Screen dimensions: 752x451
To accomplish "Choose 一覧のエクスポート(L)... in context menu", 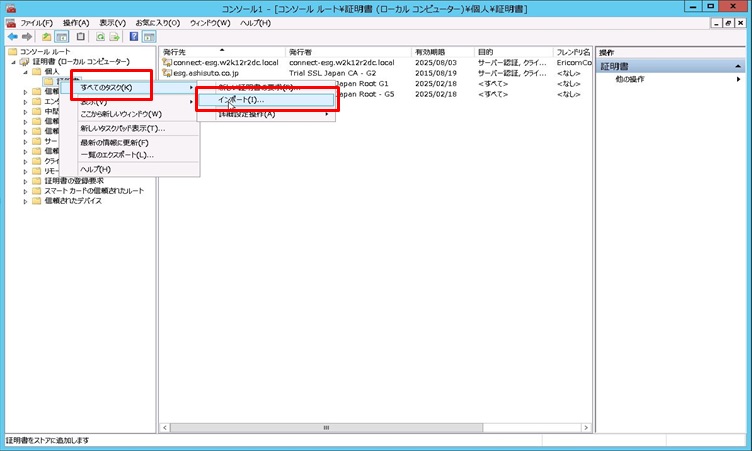I will pyautogui.click(x=117, y=155).
